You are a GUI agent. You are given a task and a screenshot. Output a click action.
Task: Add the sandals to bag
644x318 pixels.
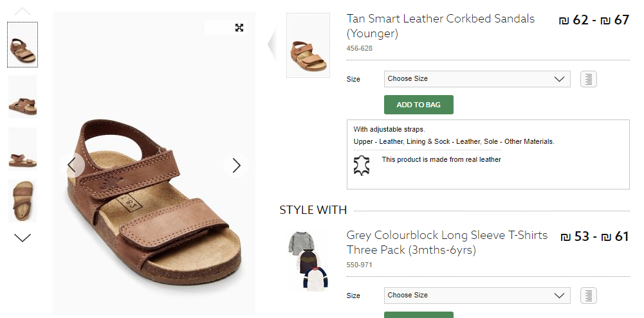418,105
